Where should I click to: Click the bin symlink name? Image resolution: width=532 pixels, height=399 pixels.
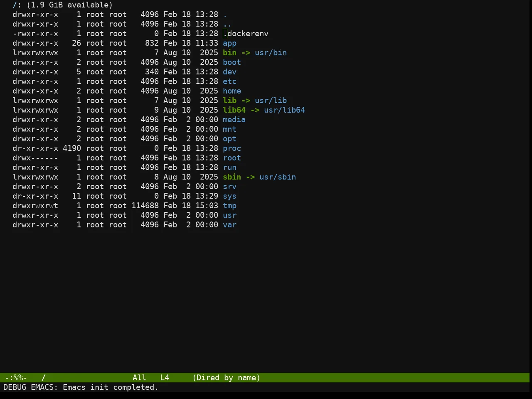click(229, 53)
